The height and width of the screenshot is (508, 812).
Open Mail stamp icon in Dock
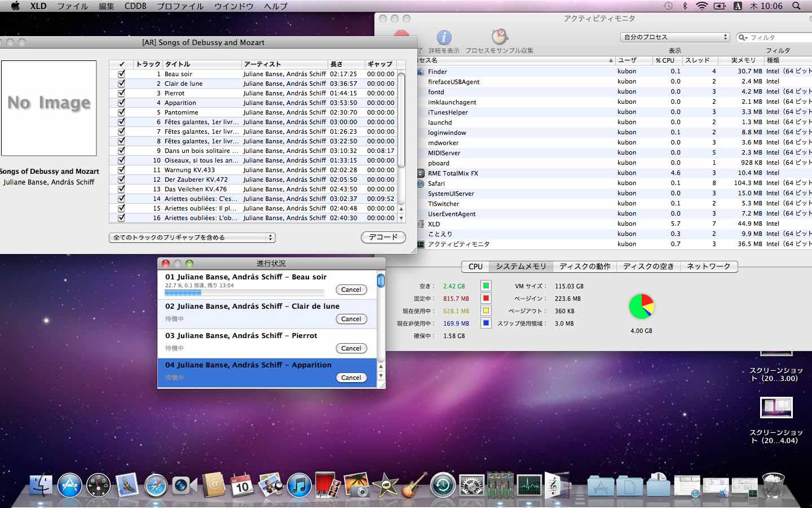coord(127,485)
